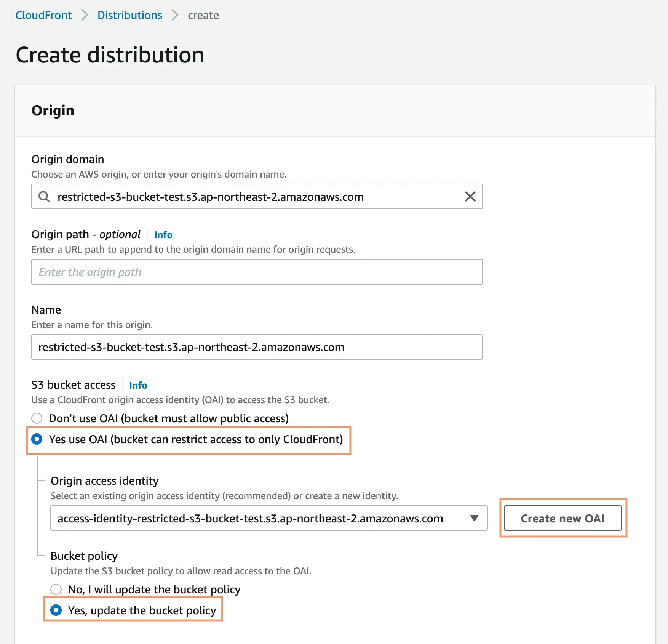Select "Yes use OAI" radio option

pyautogui.click(x=37, y=439)
